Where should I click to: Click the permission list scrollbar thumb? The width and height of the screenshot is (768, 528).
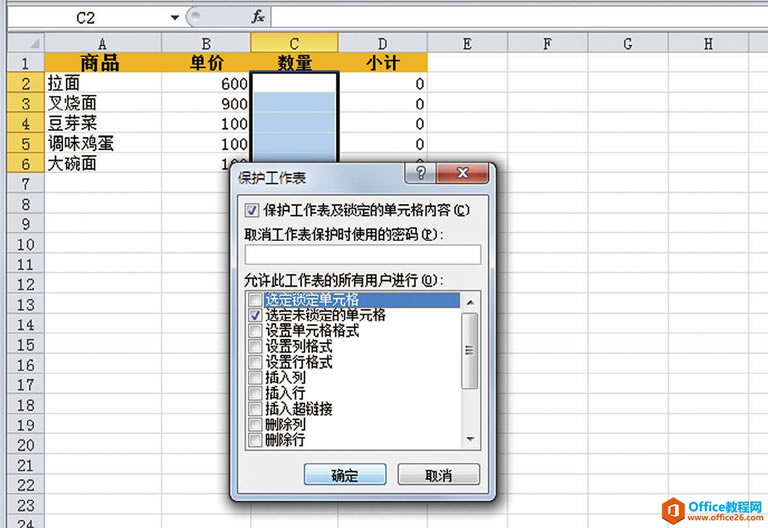click(470, 351)
